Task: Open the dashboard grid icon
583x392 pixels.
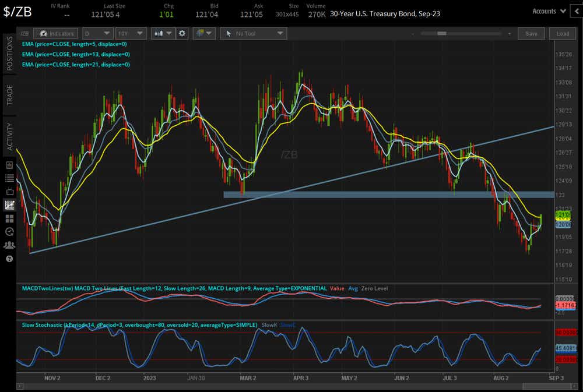Action: point(9,218)
